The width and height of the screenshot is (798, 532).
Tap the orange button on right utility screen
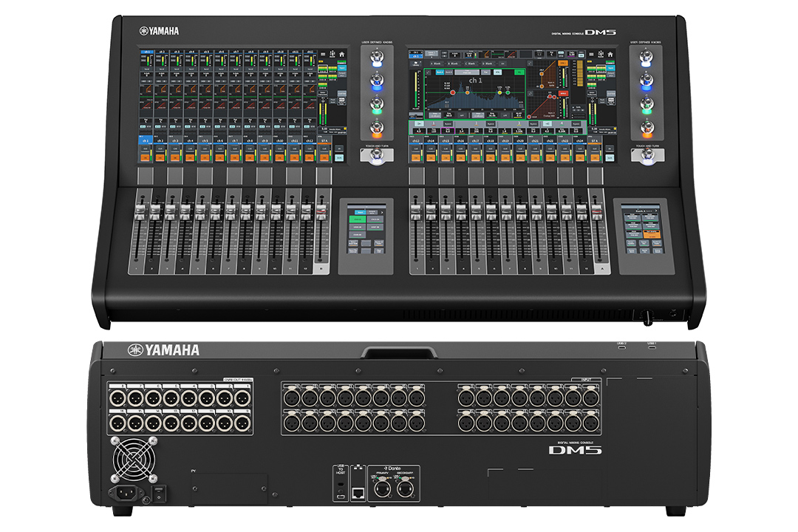(x=652, y=234)
